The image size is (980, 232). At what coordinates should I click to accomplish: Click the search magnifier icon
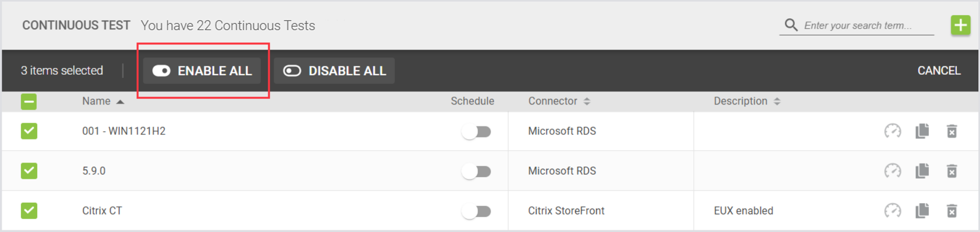pyautogui.click(x=791, y=25)
